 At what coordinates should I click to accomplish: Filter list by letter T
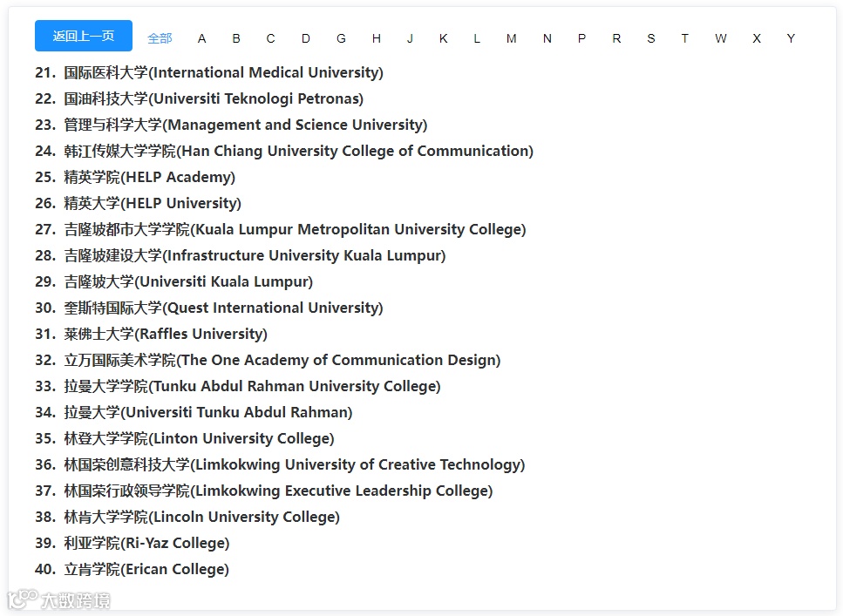click(x=684, y=38)
